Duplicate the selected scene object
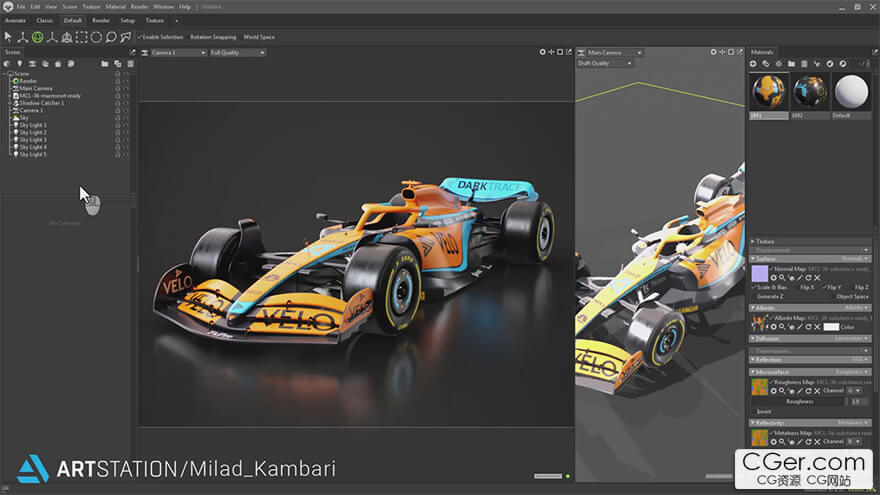 point(118,64)
